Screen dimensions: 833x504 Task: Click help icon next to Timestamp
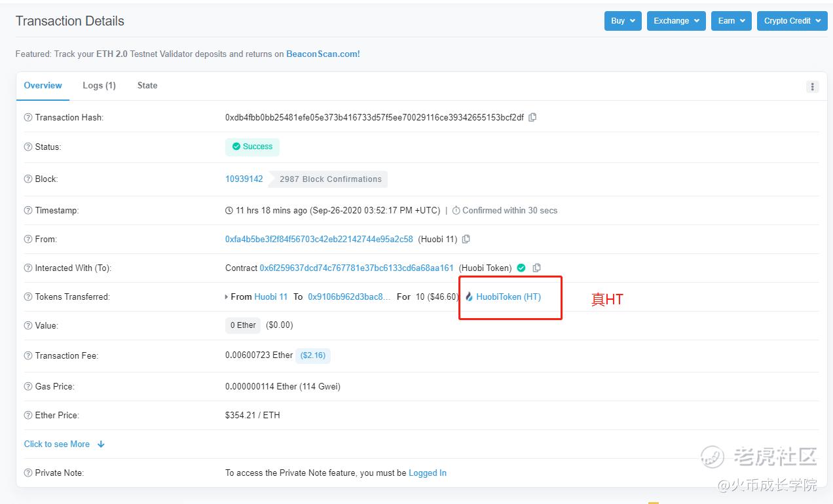pos(28,211)
